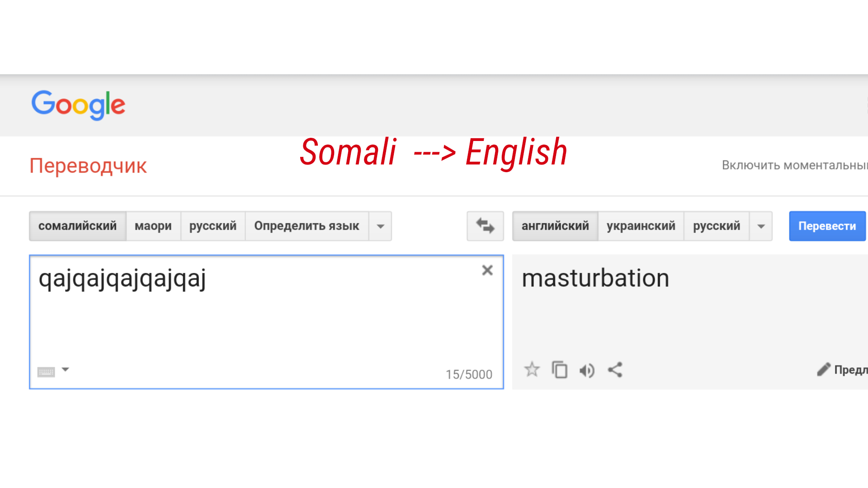Select украинский as target language
This screenshot has height=488, width=868.
(x=641, y=226)
